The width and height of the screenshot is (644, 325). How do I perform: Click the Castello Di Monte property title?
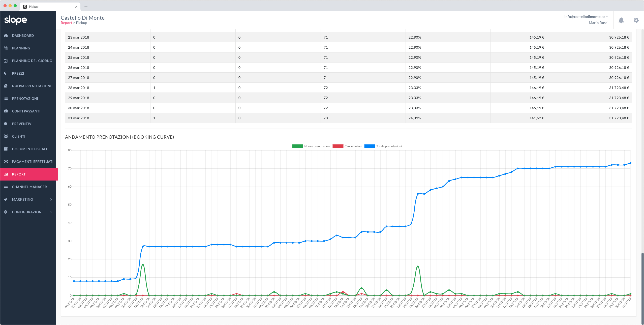(x=83, y=18)
